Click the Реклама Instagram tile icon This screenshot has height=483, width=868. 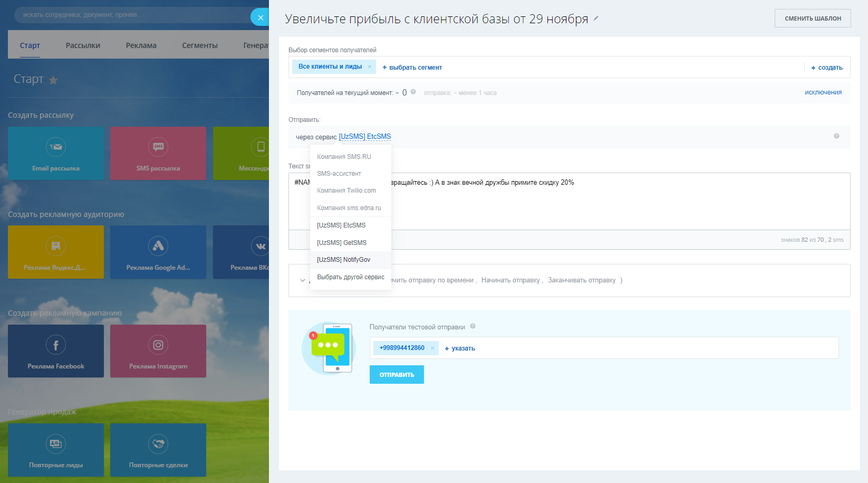(158, 345)
